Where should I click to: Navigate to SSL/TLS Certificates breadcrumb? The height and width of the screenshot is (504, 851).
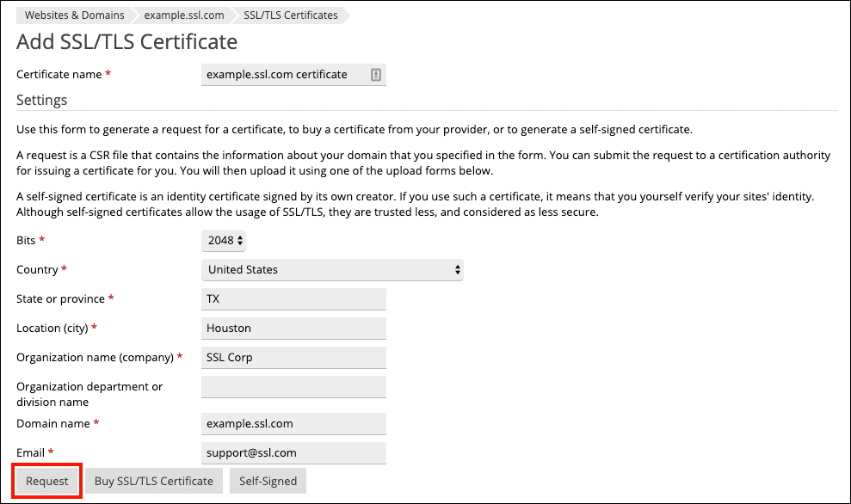[x=291, y=15]
